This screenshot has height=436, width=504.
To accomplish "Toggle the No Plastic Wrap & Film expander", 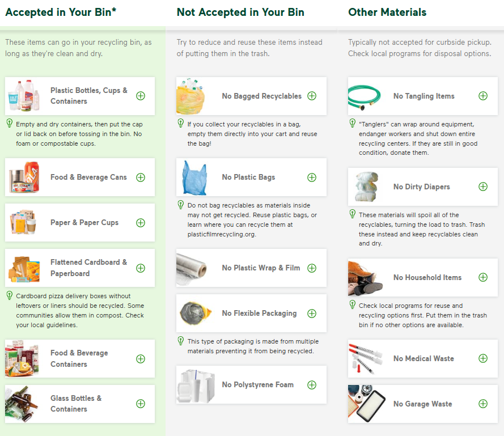I will pyautogui.click(x=312, y=268).
